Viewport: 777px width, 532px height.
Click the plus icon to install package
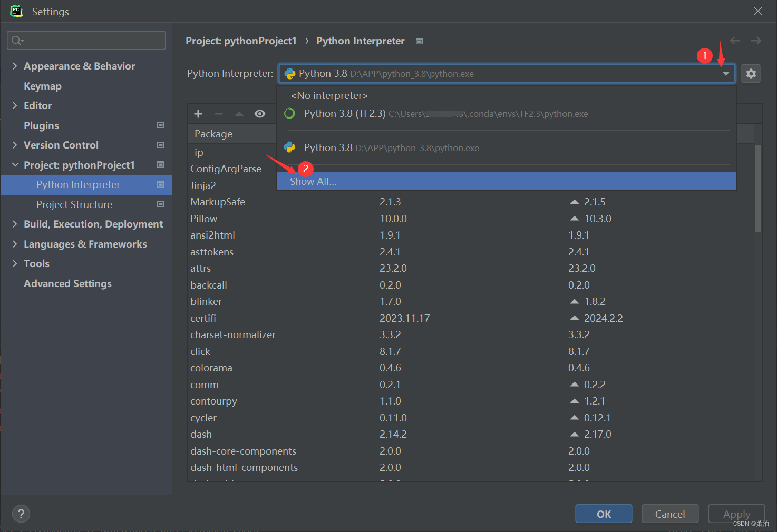point(198,114)
